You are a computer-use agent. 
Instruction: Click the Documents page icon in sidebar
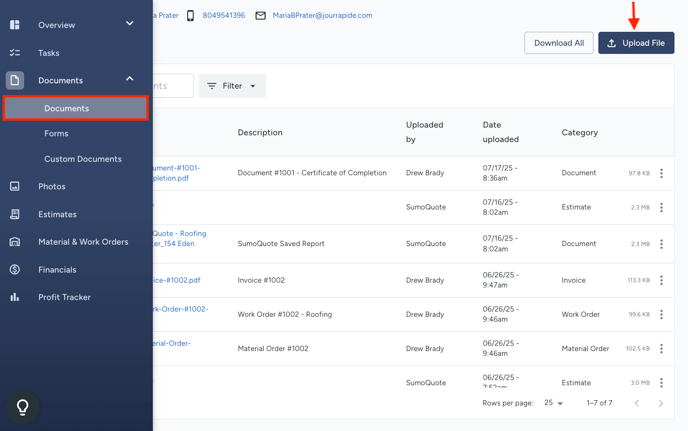tap(14, 80)
